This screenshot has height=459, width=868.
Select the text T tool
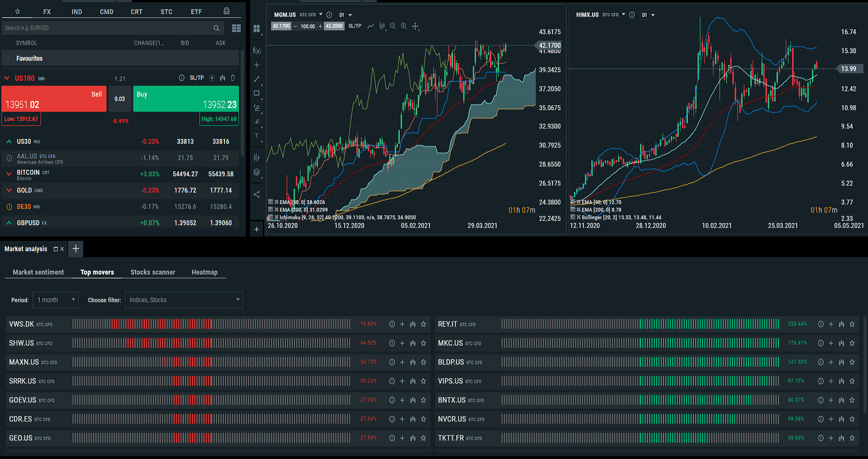257,136
